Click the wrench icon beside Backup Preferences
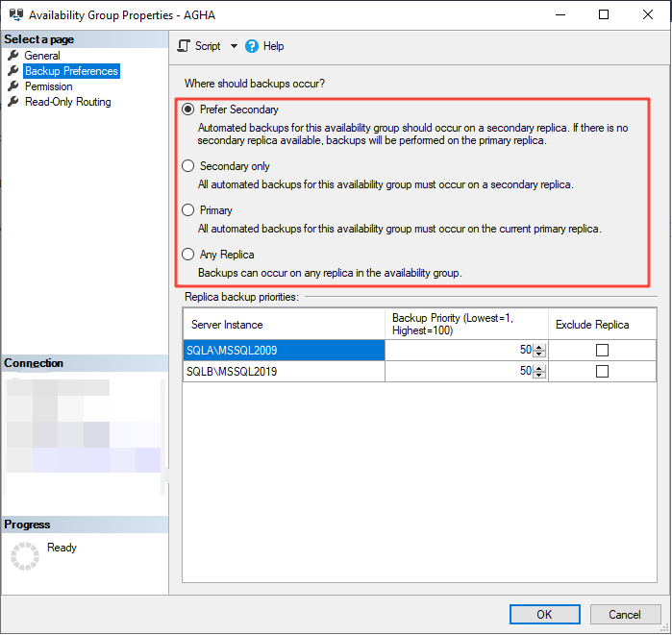This screenshot has width=672, height=635. click(x=13, y=71)
